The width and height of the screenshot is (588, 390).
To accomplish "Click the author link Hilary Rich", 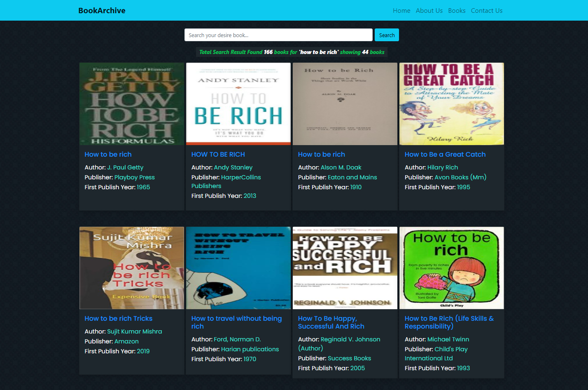I will tap(443, 167).
